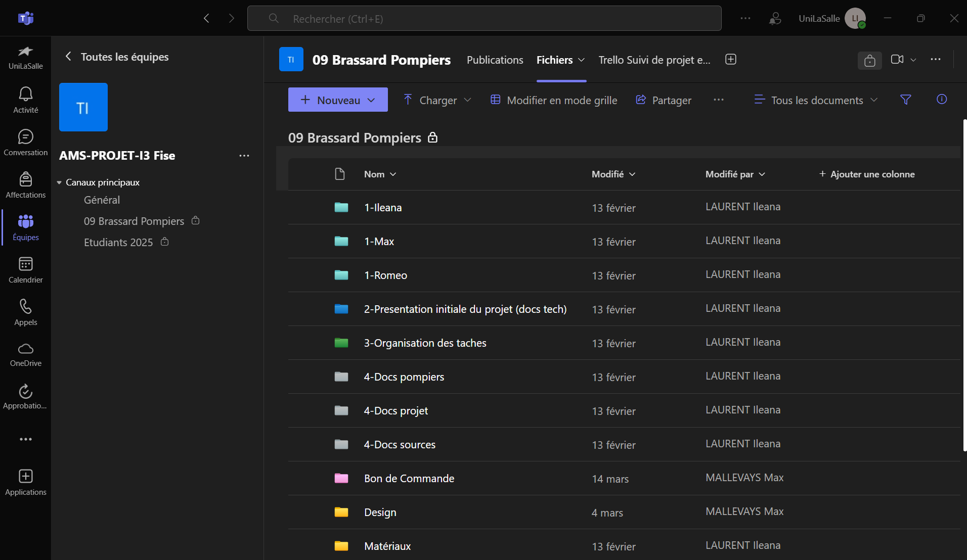Expand the Charger dropdown
Screen dimensions: 967x560
coord(468,100)
